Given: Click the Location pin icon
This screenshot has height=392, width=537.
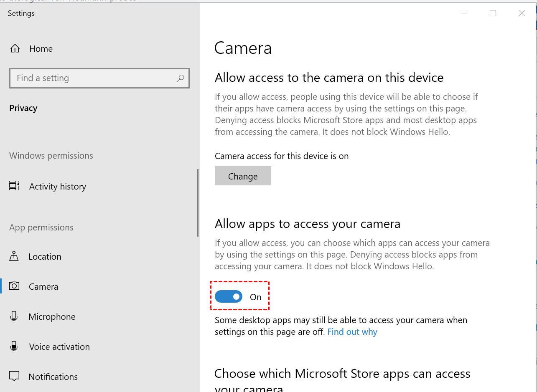Looking at the screenshot, I should (14, 256).
